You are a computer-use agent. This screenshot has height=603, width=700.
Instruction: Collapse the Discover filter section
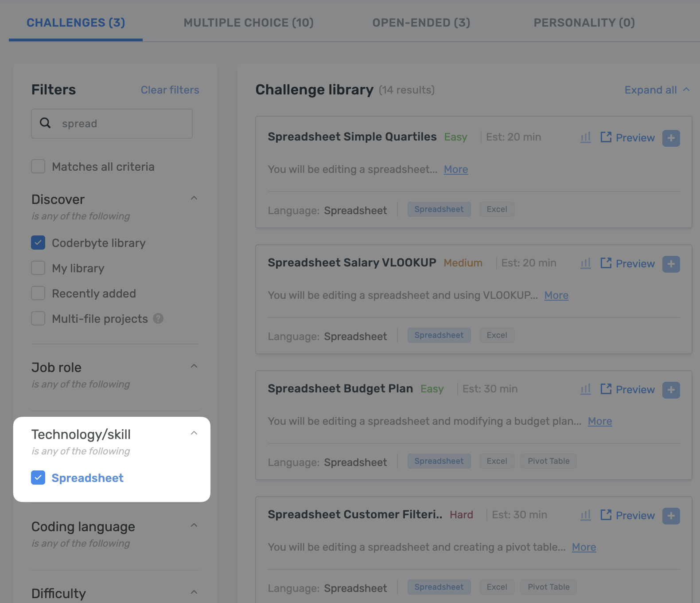click(194, 198)
